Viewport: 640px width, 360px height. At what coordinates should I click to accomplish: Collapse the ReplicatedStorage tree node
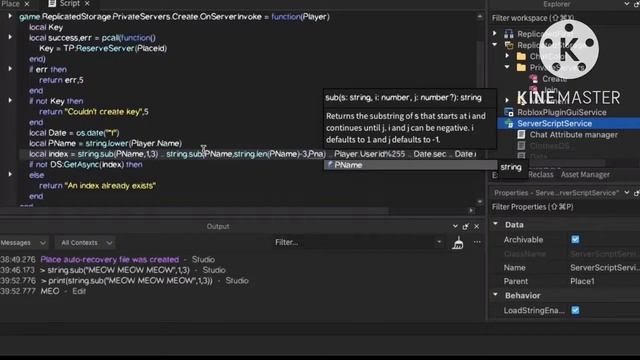pyautogui.click(x=495, y=44)
